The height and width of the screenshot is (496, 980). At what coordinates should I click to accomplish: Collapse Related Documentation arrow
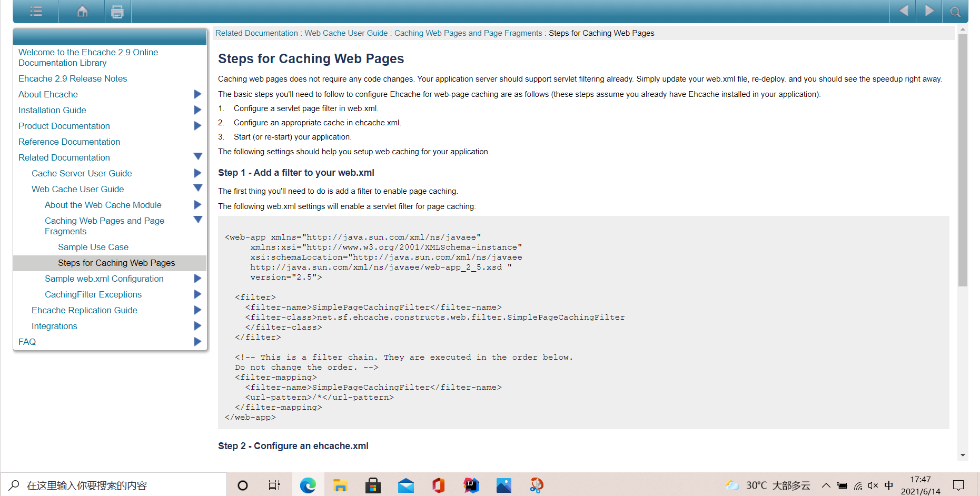click(197, 156)
